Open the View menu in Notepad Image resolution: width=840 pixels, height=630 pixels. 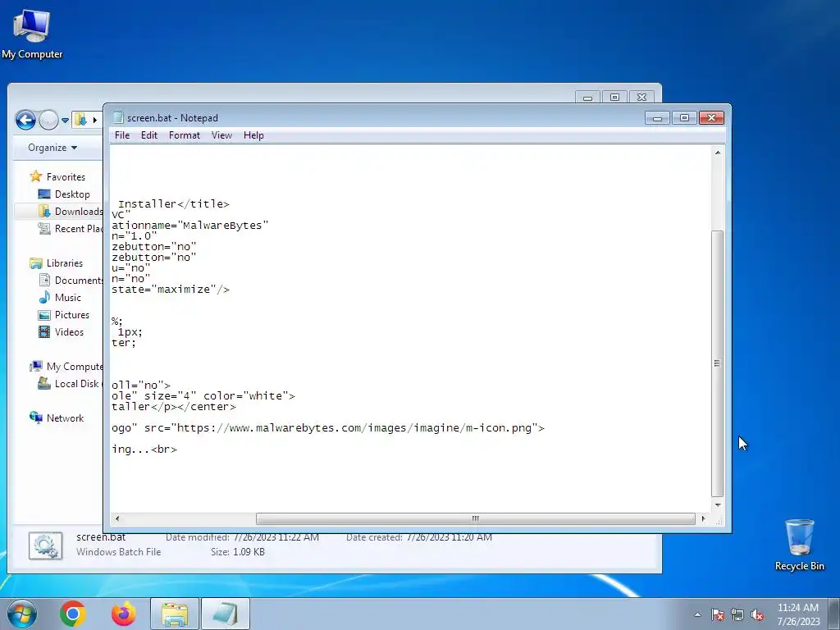click(x=221, y=135)
